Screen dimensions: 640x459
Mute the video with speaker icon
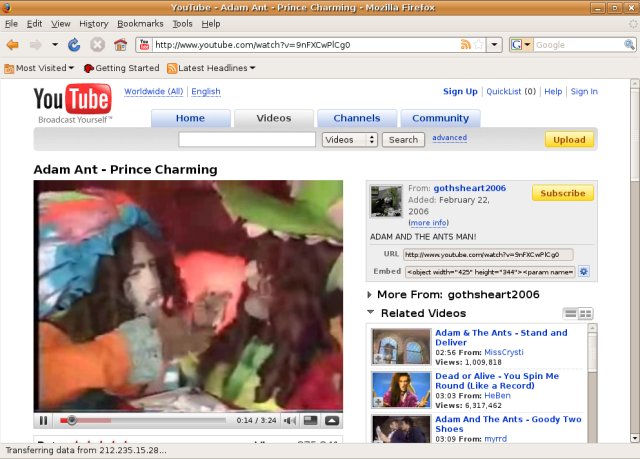290,420
